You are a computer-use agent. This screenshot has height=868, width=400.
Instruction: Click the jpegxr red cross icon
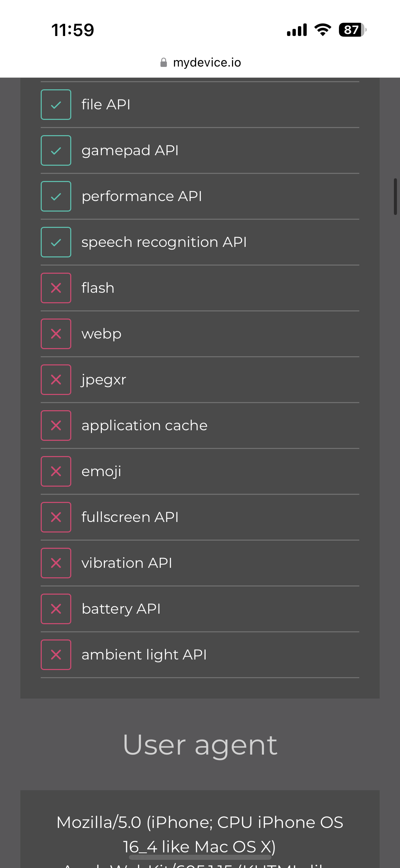(x=56, y=380)
